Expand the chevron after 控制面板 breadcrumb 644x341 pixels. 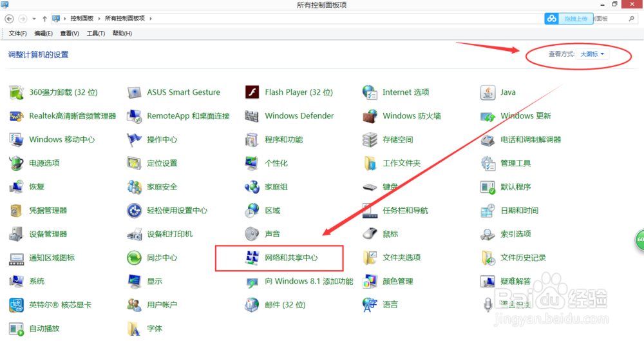[x=99, y=19]
